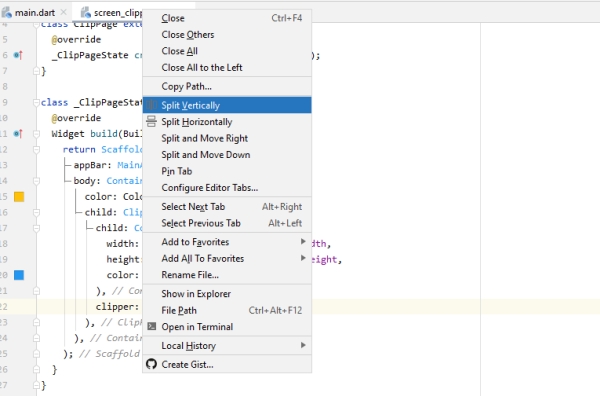Select Rename File... option
Screen dimensions: 600x396
(227, 275)
